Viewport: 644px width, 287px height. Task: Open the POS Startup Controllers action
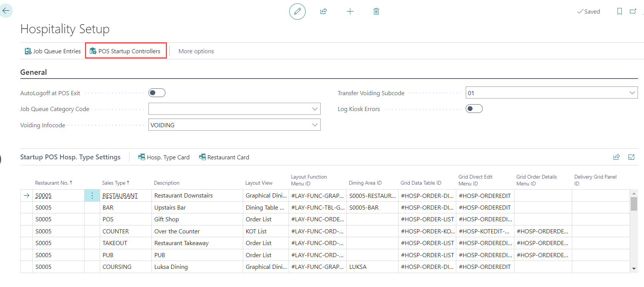125,51
